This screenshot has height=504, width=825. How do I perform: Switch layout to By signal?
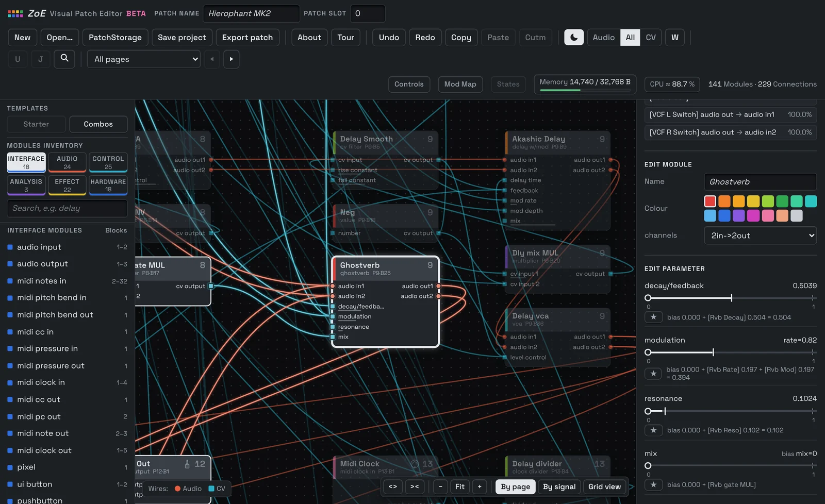tap(559, 486)
